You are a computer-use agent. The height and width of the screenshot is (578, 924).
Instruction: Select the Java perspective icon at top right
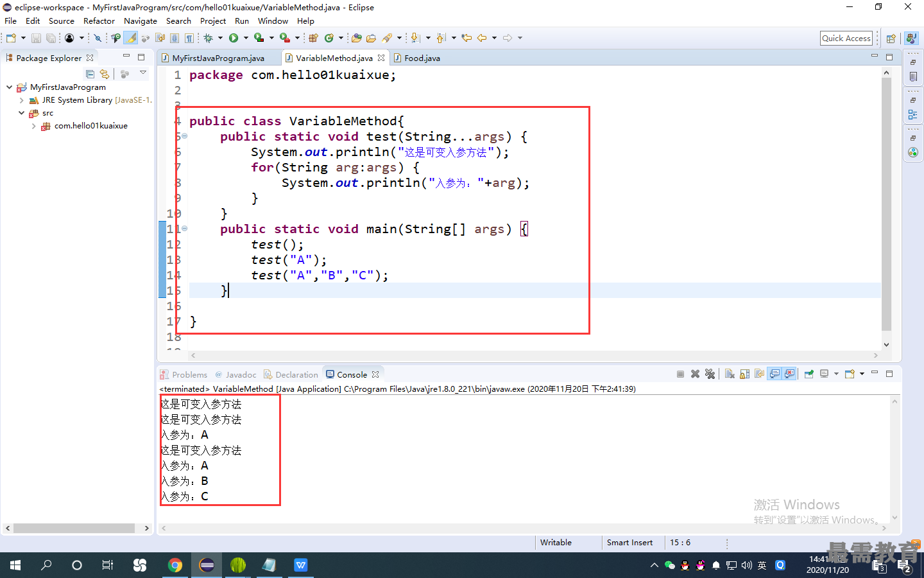[x=911, y=39]
